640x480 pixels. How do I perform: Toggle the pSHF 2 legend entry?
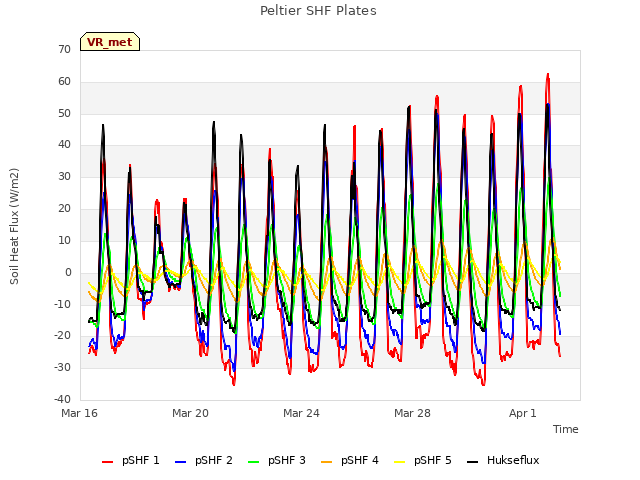pyautogui.click(x=204, y=460)
